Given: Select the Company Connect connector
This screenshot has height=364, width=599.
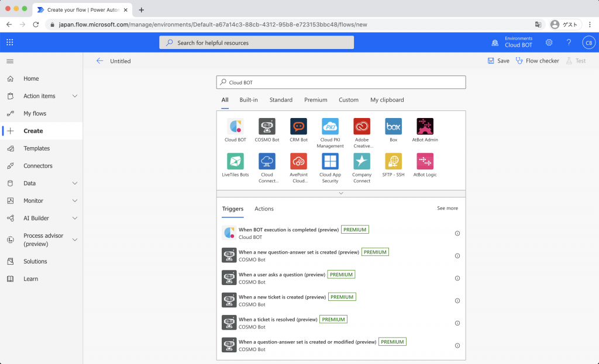Looking at the screenshot, I should click(x=362, y=161).
